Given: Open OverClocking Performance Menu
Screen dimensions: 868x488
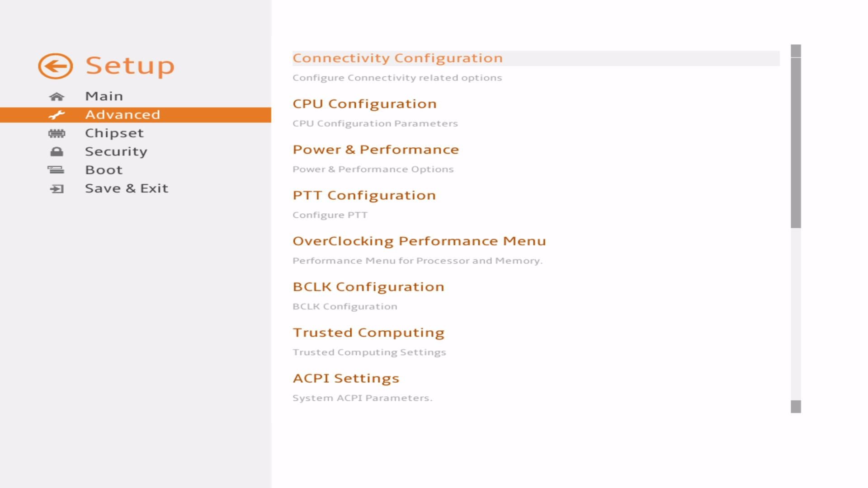Looking at the screenshot, I should click(419, 241).
